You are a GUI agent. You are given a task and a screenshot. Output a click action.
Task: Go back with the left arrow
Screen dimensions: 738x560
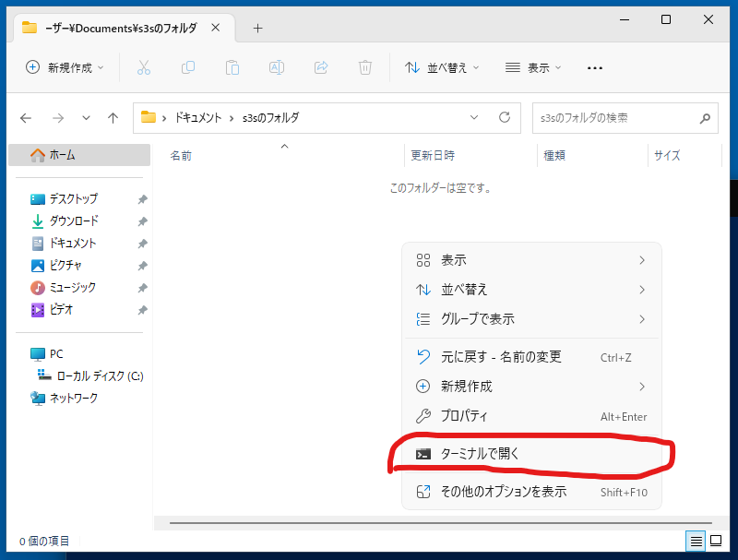(26, 118)
